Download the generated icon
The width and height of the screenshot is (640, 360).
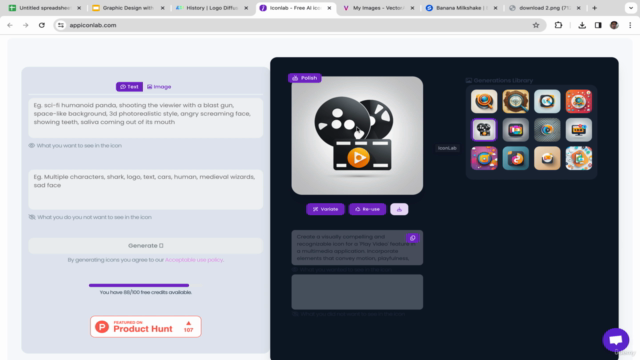pyautogui.click(x=399, y=209)
